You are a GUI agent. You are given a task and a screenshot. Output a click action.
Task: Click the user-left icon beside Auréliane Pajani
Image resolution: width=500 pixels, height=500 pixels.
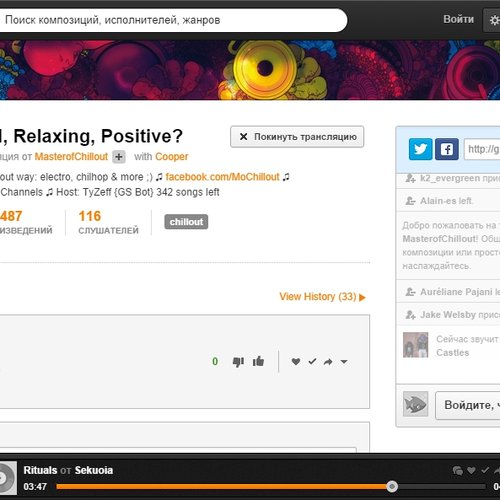point(411,292)
